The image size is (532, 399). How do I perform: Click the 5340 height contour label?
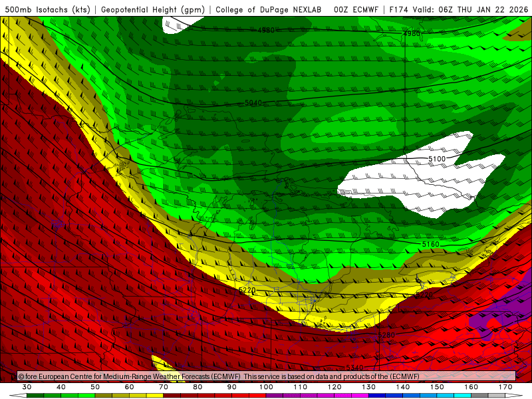pyautogui.click(x=354, y=368)
